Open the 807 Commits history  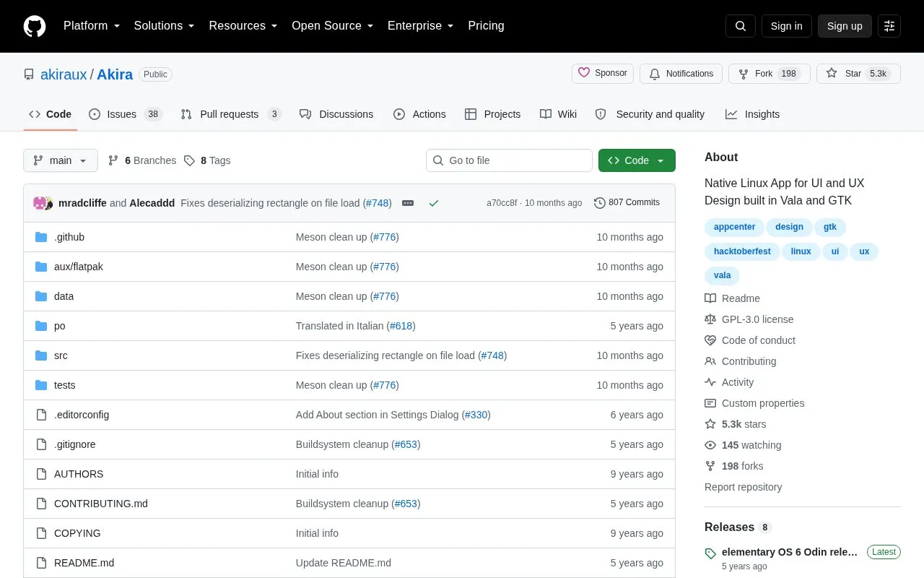coord(627,203)
